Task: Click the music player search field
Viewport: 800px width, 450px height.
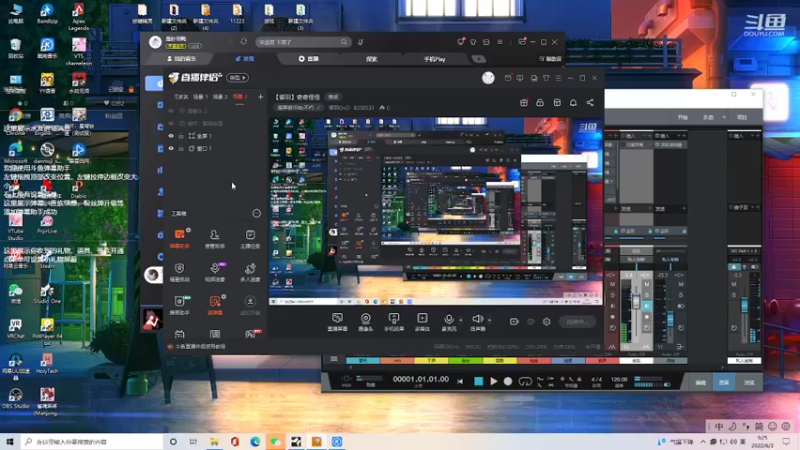Action: pos(303,42)
